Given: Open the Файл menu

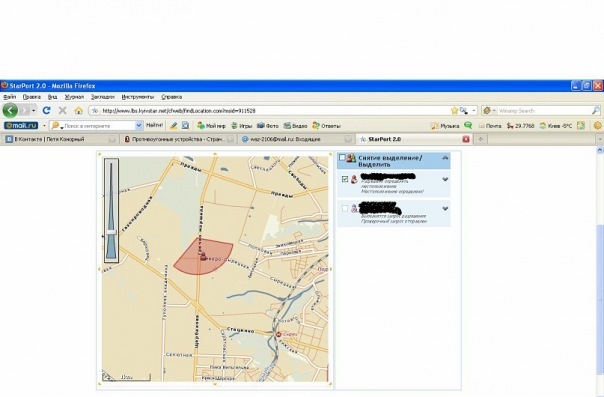Looking at the screenshot, I should pyautogui.click(x=10, y=97).
